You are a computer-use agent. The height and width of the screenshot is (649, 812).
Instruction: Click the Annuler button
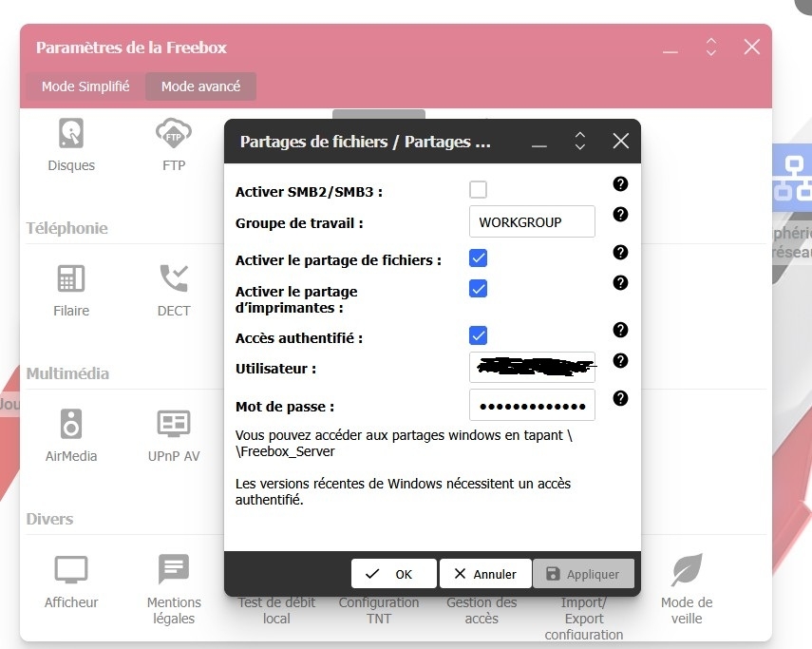(x=485, y=574)
